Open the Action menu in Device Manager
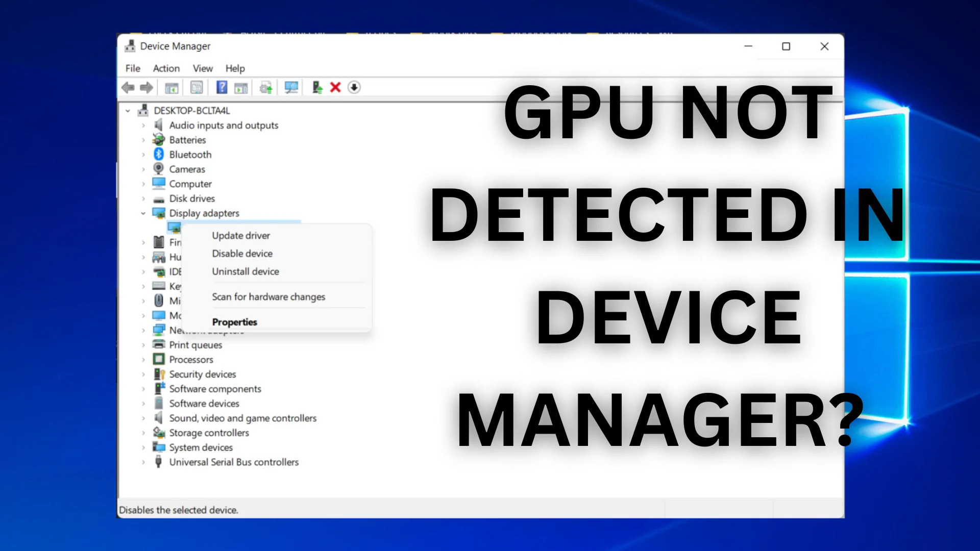The width and height of the screenshot is (980, 551). pyautogui.click(x=165, y=68)
